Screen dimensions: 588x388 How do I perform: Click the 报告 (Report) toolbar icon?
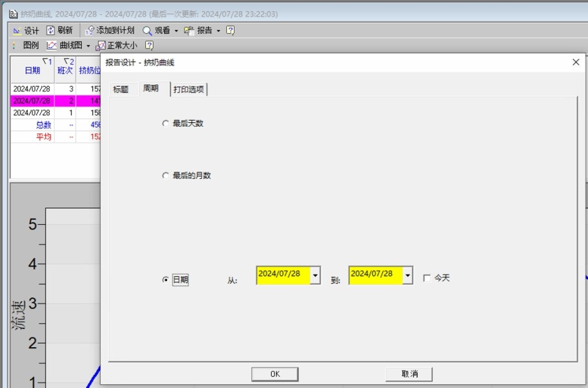[x=189, y=30]
